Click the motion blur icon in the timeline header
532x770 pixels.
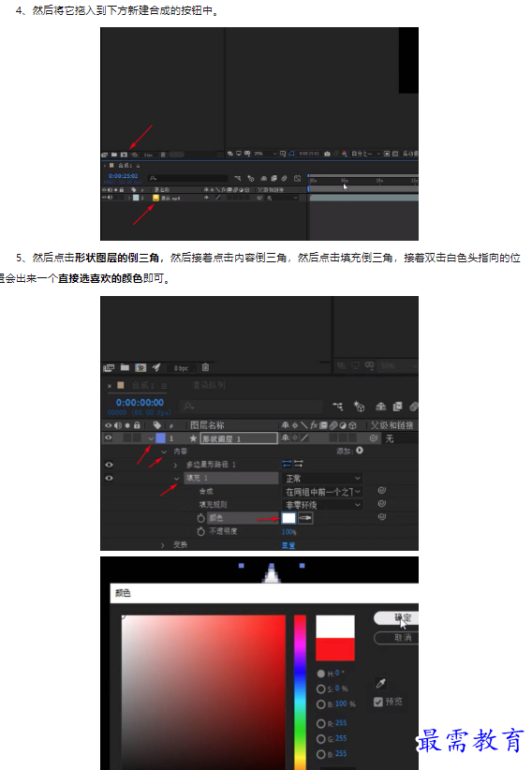tap(414, 407)
